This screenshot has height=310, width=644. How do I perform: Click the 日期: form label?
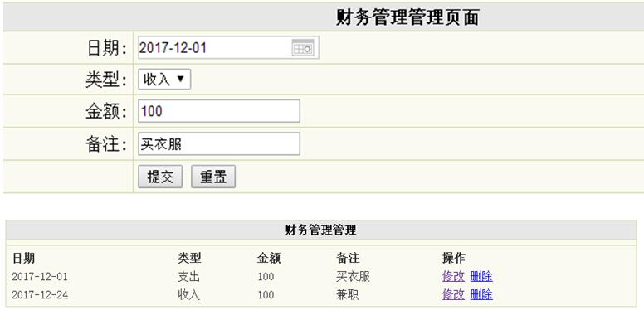(x=107, y=48)
